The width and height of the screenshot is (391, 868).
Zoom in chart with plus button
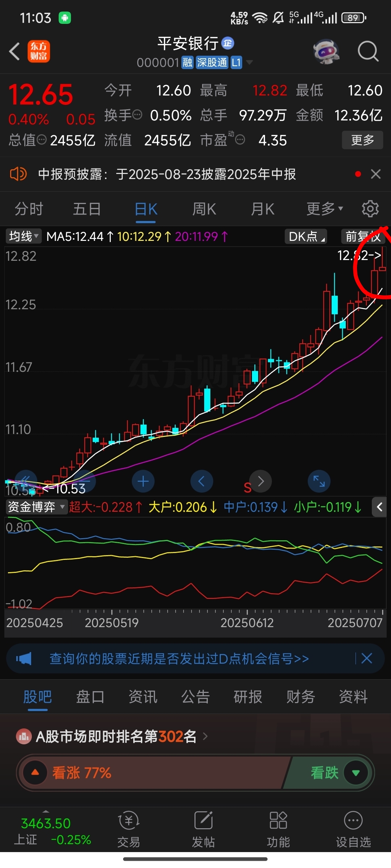(143, 481)
